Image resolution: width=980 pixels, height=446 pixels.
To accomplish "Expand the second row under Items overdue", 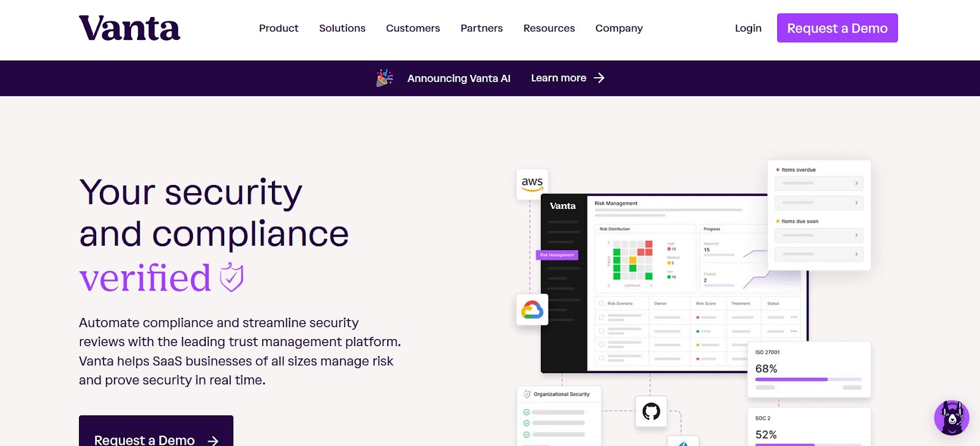I will tap(819, 202).
